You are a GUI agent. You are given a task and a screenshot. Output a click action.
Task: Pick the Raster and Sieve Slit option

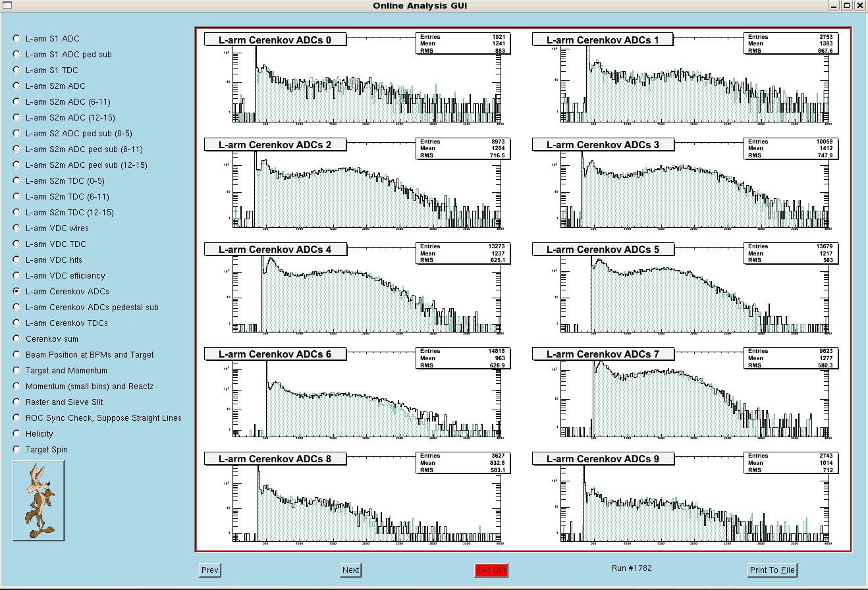(16, 402)
